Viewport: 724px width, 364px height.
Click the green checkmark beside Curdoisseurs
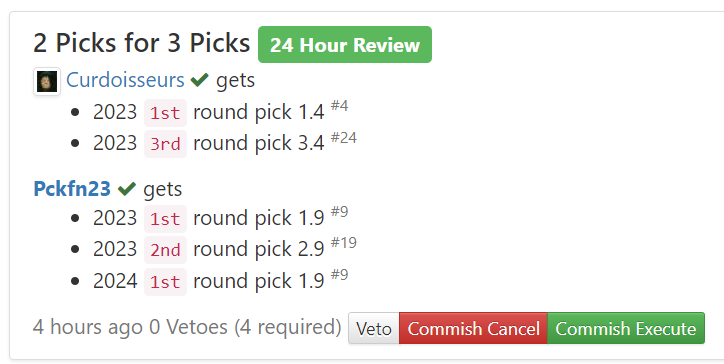click(x=199, y=80)
